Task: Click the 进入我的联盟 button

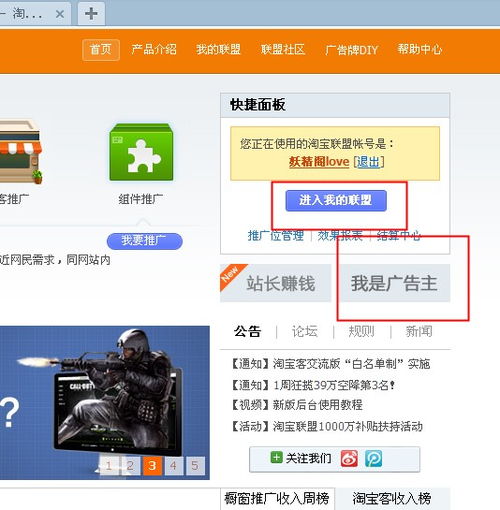Action: 336,201
